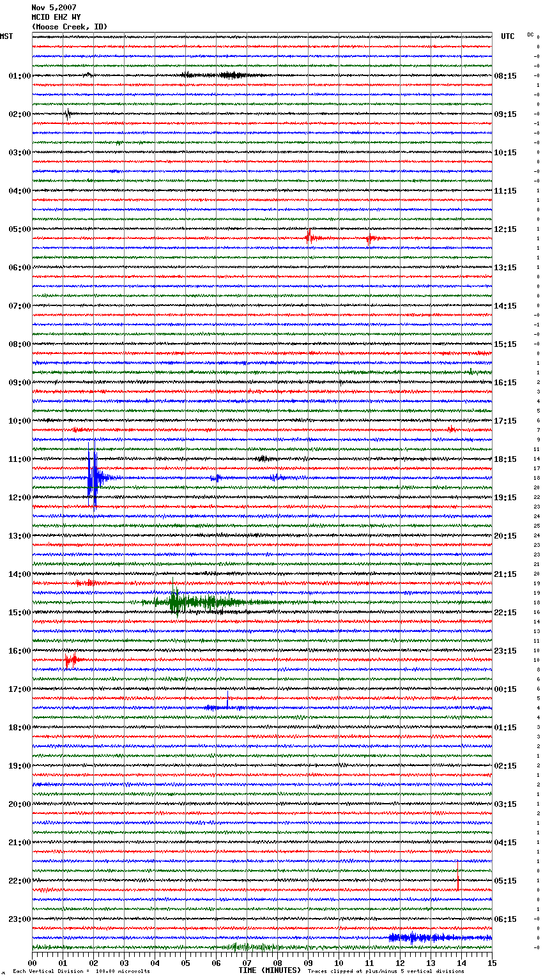Click the "04:00" MST time label

(x=20, y=191)
